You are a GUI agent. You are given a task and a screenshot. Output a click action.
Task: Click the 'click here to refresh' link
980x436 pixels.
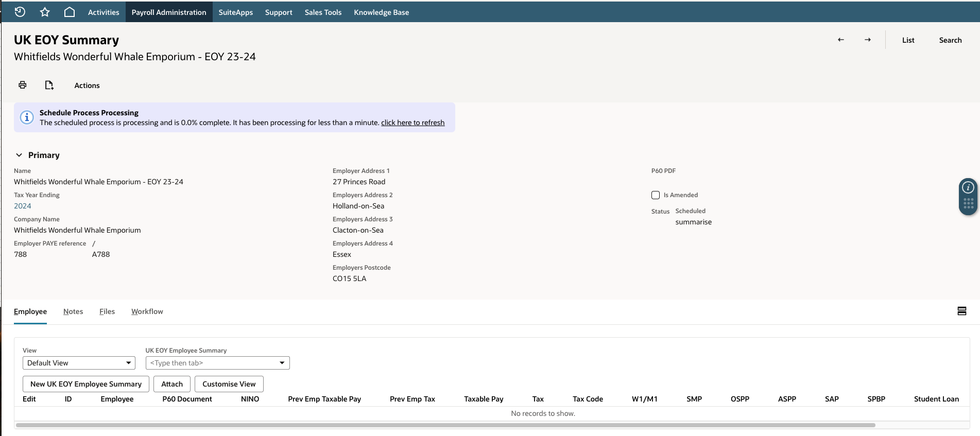click(x=412, y=123)
